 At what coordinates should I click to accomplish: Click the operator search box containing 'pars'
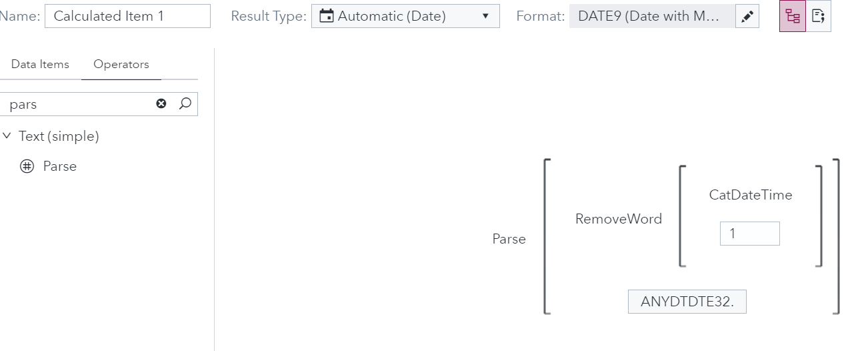tap(79, 104)
